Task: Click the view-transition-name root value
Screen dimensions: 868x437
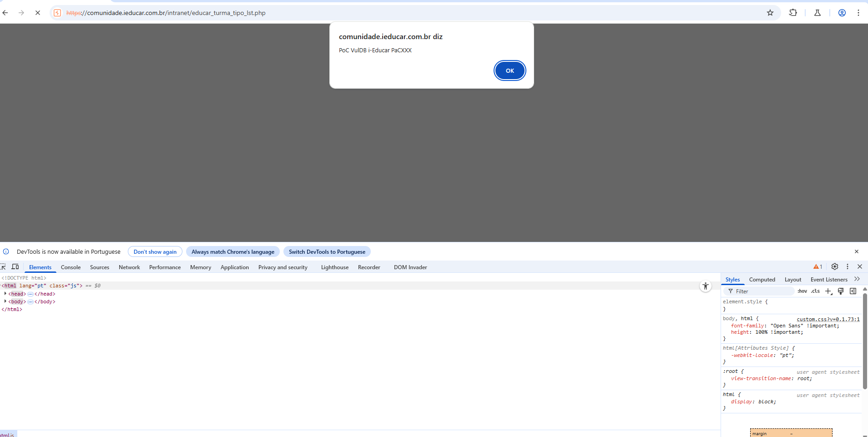Action: (x=803, y=378)
